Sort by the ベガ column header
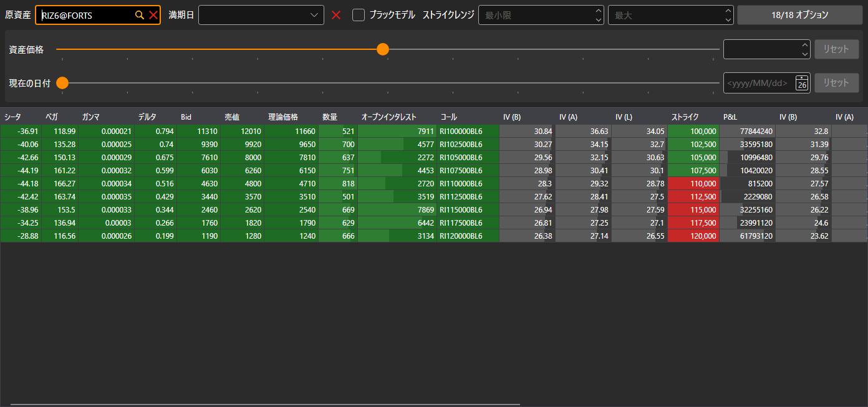Screen dimensions: 868x407 pos(60,117)
